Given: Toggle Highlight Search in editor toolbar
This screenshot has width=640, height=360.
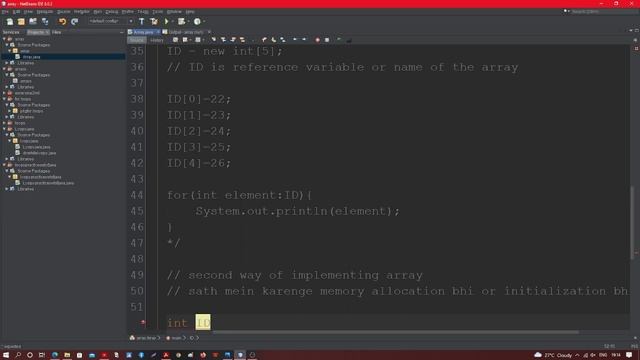Looking at the screenshot, I should (242, 40).
